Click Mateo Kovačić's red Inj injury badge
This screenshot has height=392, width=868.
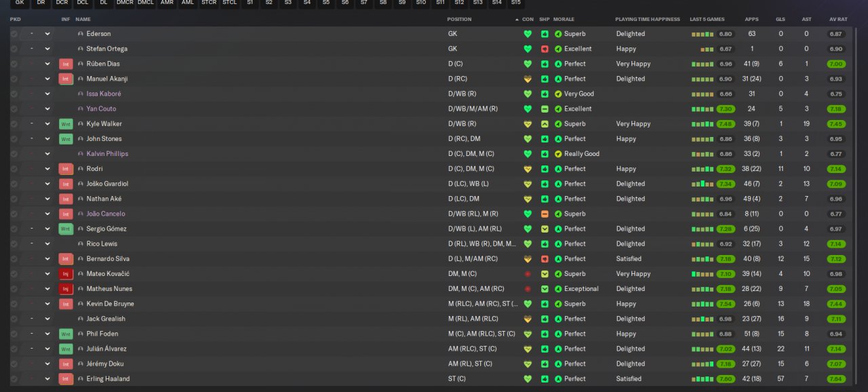(66, 274)
